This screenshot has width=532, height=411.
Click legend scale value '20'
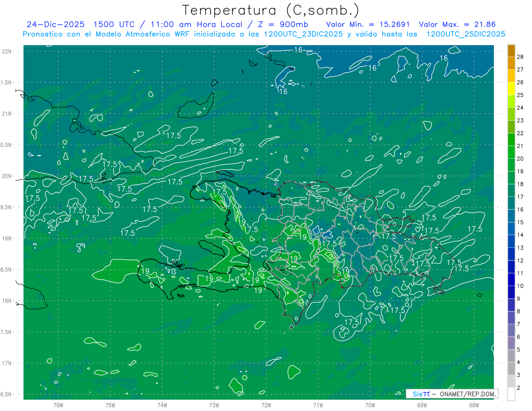tap(520, 158)
